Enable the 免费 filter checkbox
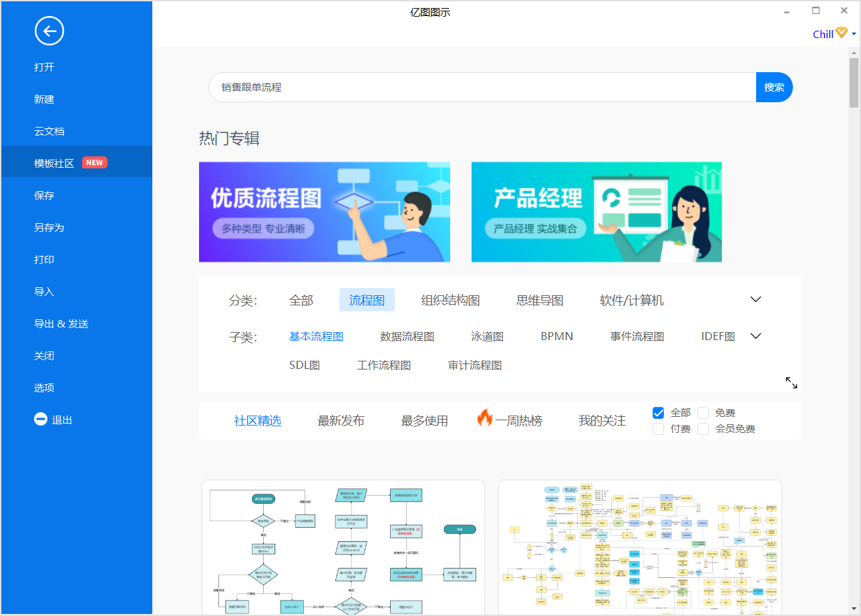861x616 pixels. (x=703, y=413)
